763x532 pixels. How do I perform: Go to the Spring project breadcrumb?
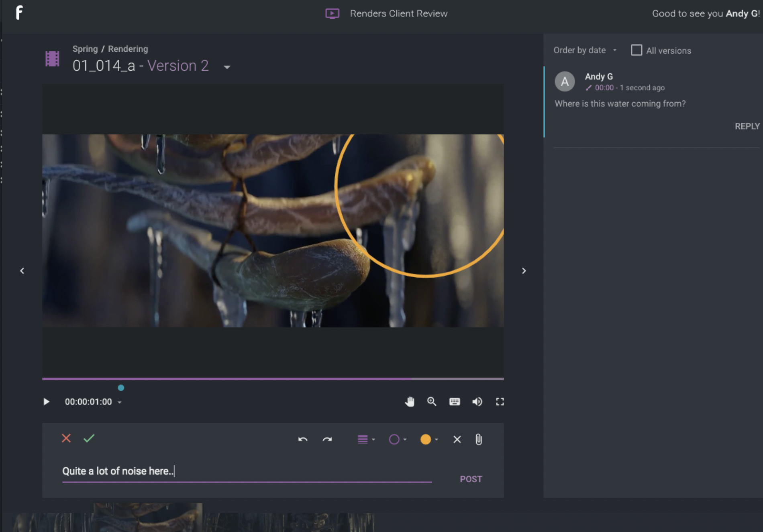85,49
